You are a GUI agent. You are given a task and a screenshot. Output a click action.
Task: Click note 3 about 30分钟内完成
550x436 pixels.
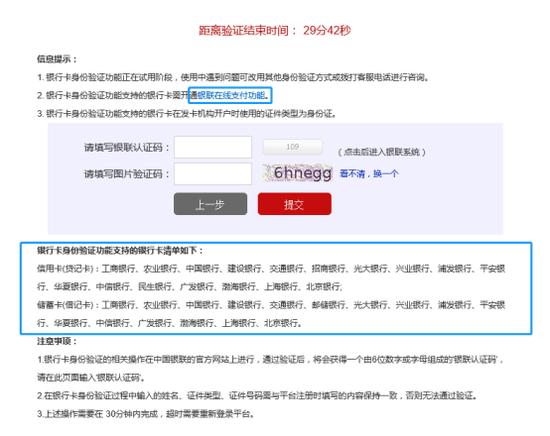[x=146, y=414]
